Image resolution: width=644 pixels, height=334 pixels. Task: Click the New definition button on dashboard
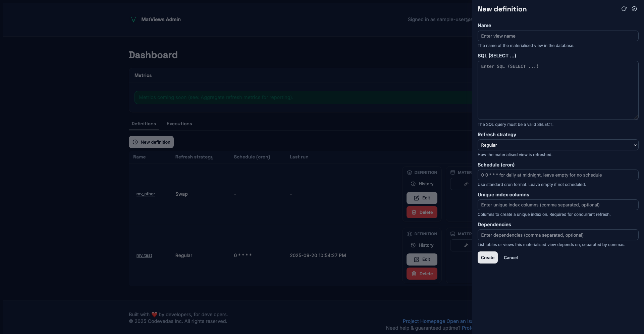151,142
